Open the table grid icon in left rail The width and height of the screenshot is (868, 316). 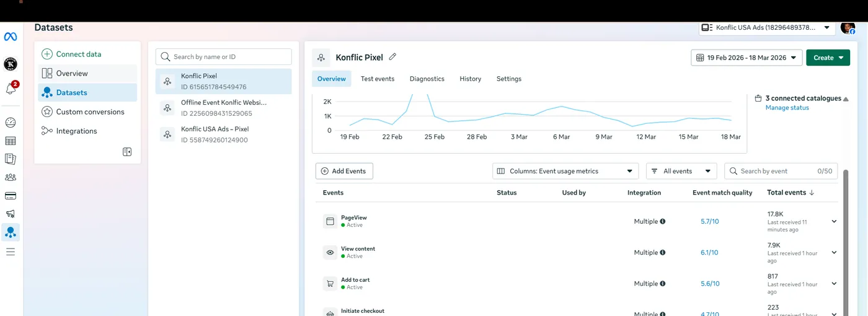[11, 141]
